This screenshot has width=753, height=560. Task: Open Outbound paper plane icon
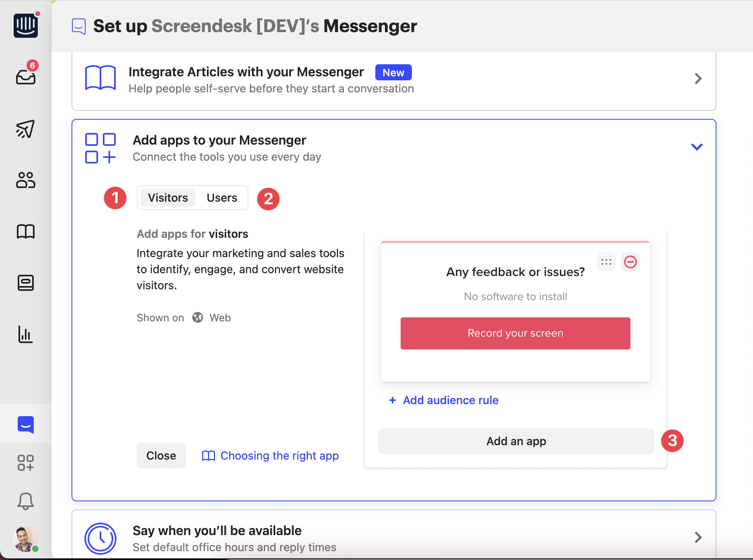tap(26, 129)
